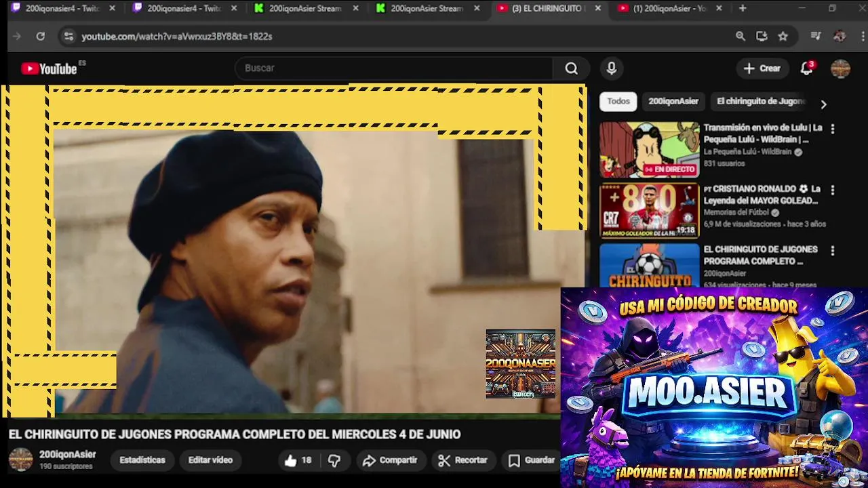The height and width of the screenshot is (488, 868).
Task: Open the Chrome profile avatar
Action: tap(840, 37)
